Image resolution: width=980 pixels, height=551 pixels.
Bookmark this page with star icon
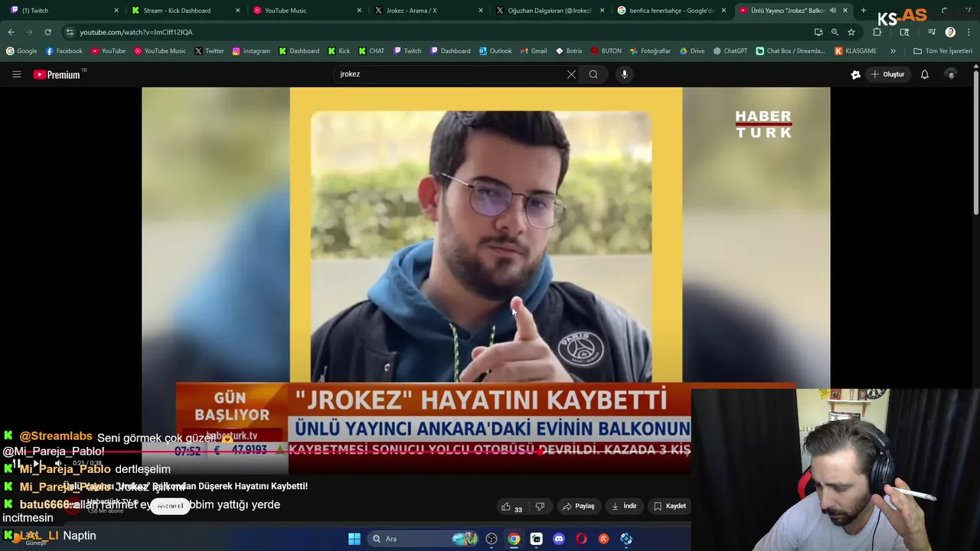[851, 32]
